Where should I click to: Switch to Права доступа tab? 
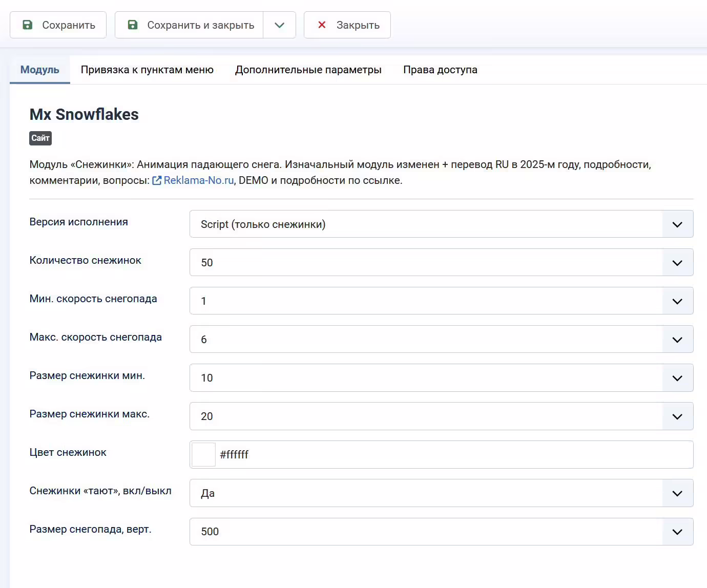pyautogui.click(x=440, y=70)
